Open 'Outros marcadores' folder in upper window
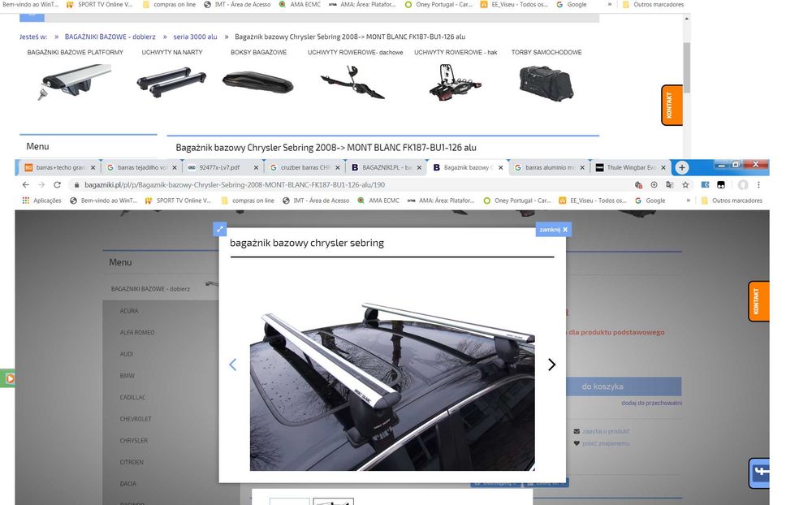Image resolution: width=812 pixels, height=505 pixels. 653,4
